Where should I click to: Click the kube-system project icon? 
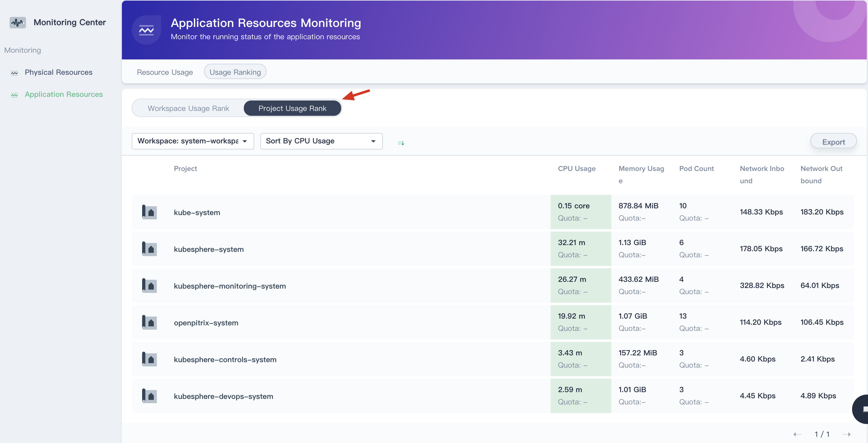pos(149,212)
